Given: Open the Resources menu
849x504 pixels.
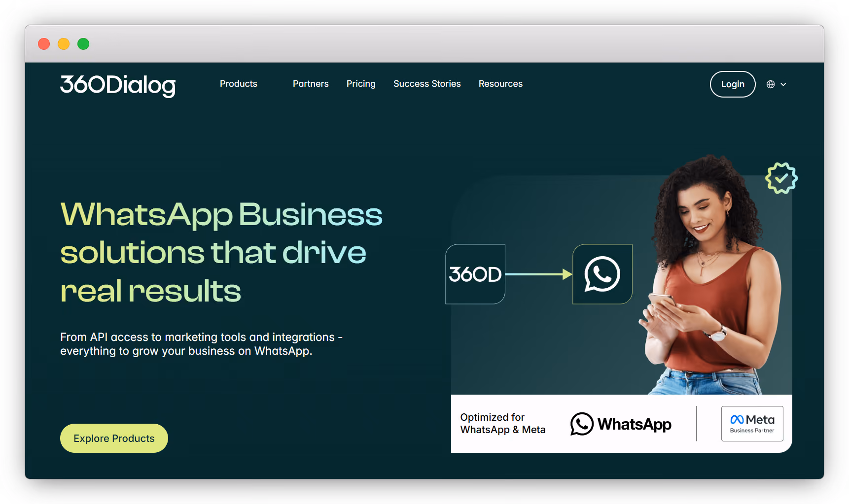Looking at the screenshot, I should pos(500,84).
